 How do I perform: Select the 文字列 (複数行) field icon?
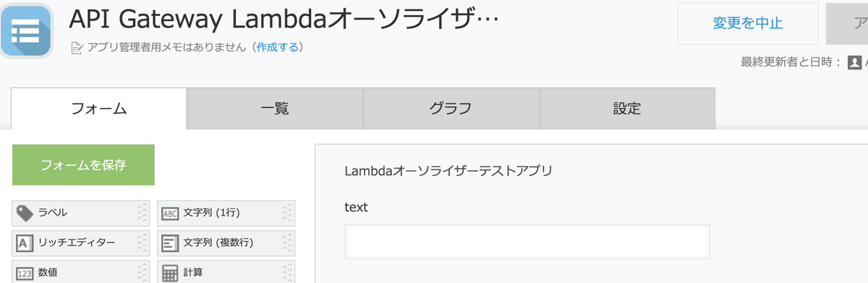(x=170, y=242)
